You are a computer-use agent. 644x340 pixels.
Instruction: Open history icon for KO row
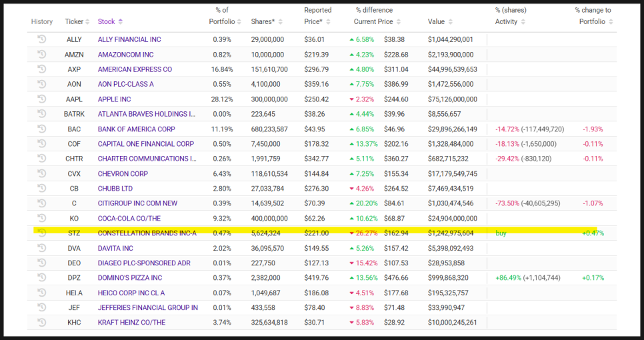[41, 218]
